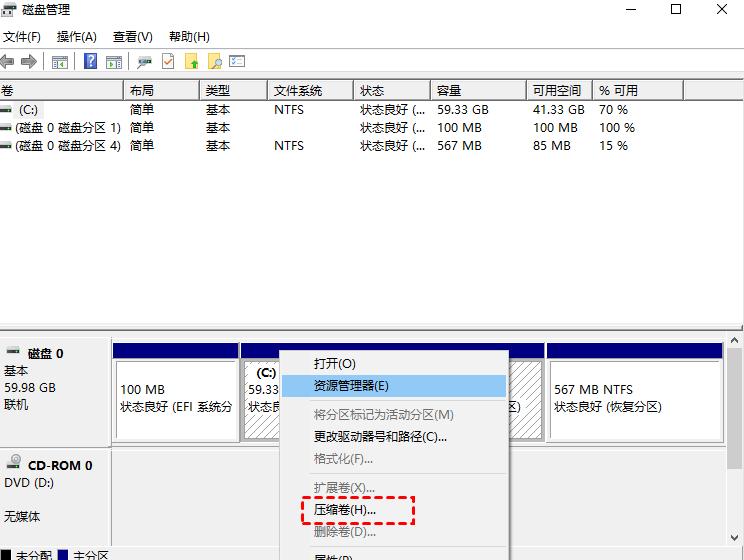Sort by the % 可用 column header
This screenshot has width=744, height=560.
638,90
